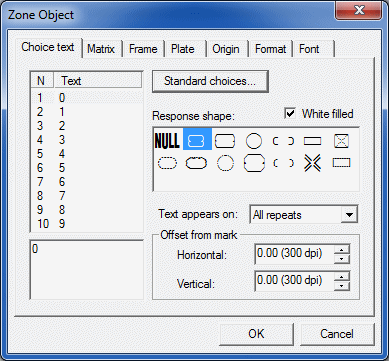Go to the Format tab
Screen dimensions: 389x361
pos(270,49)
